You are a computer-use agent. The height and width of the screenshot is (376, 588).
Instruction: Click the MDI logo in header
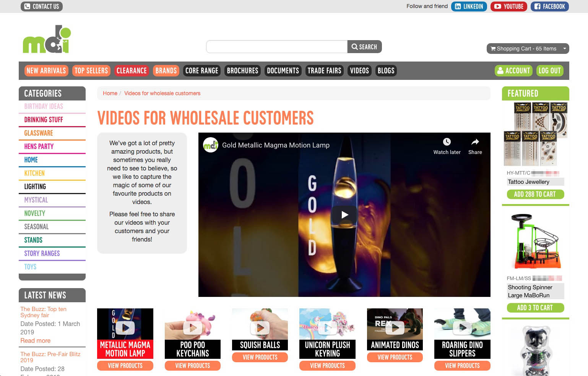coord(47,39)
